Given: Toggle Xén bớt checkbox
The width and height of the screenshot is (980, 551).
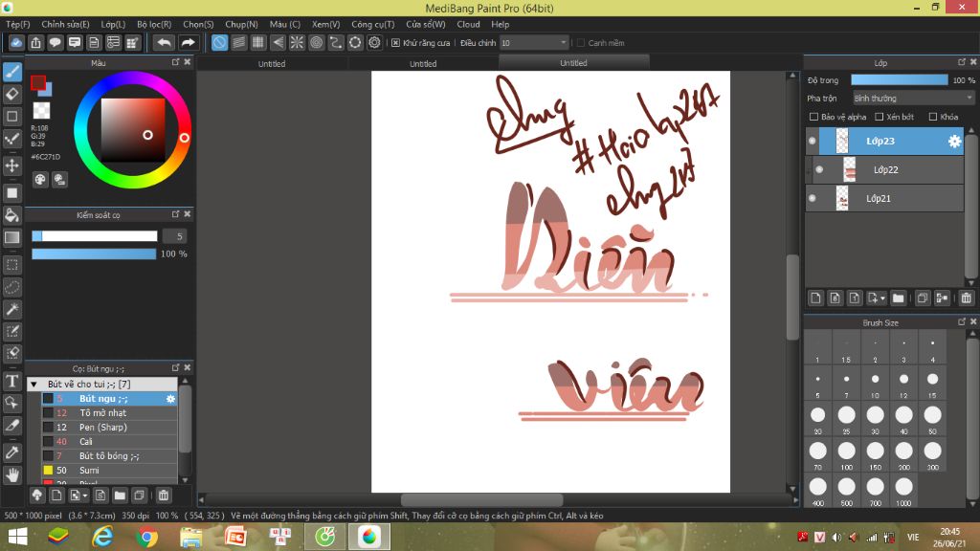Looking at the screenshot, I should point(879,117).
